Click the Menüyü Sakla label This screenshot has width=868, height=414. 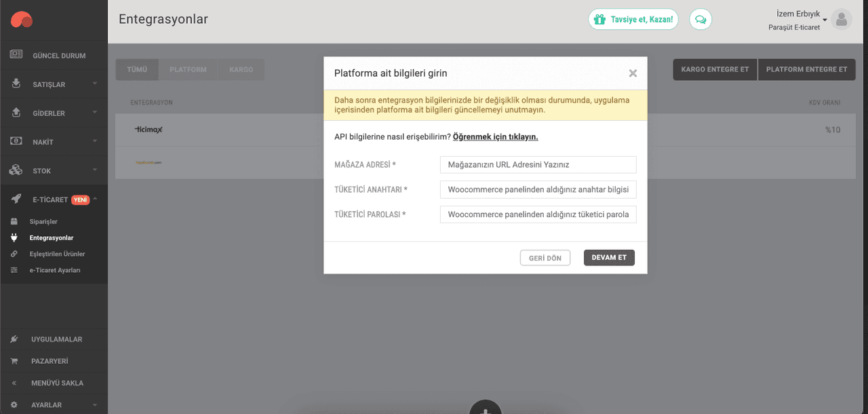click(57, 383)
